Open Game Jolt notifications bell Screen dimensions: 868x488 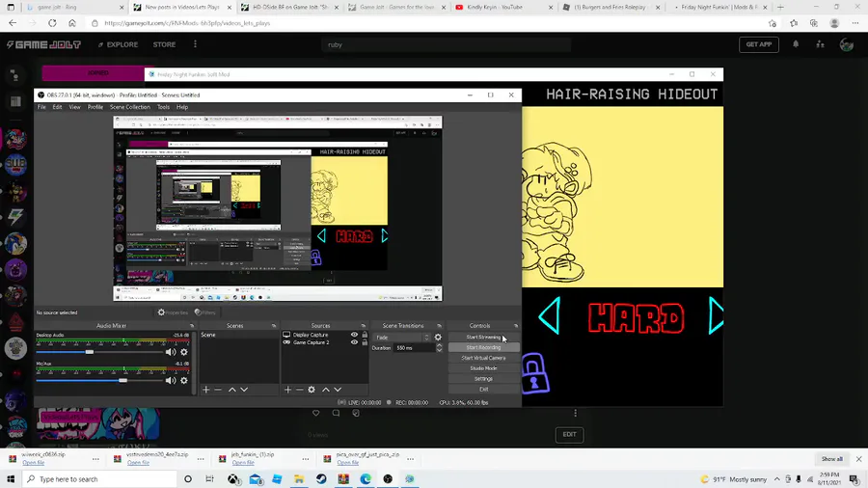point(796,44)
